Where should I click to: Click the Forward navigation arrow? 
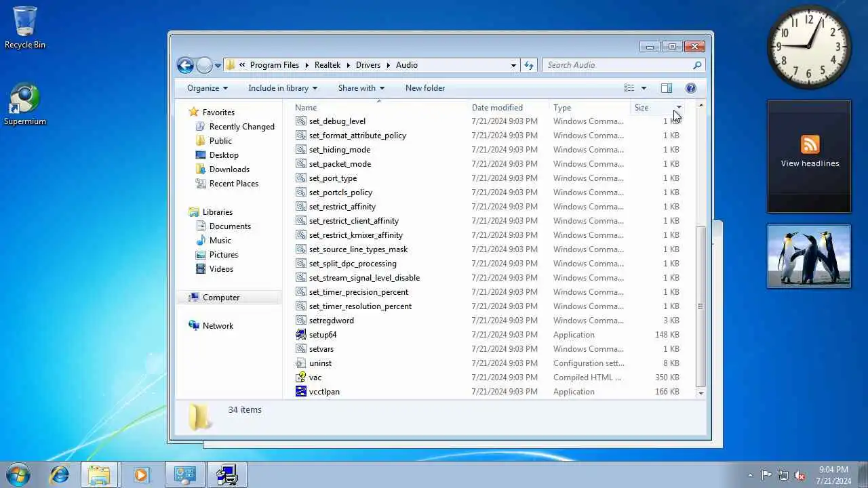[204, 65]
